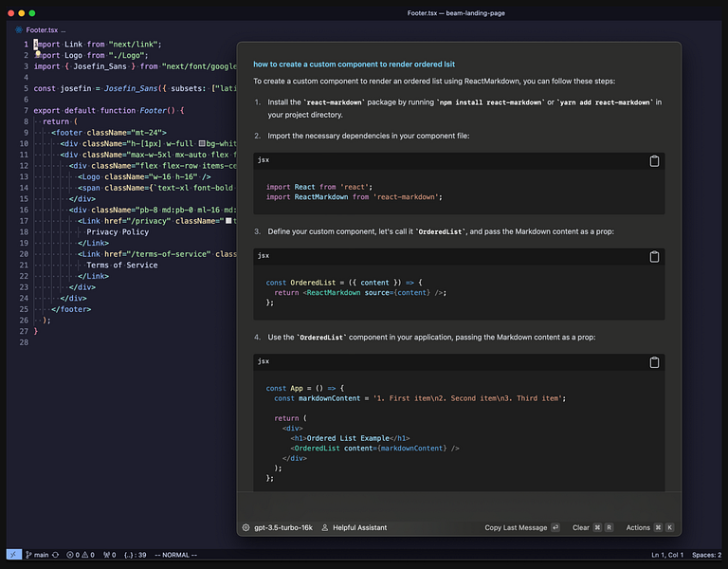Viewport: 728px width, 569px height.
Task: Click the Helpful Assistant persona icon
Action: (325, 527)
